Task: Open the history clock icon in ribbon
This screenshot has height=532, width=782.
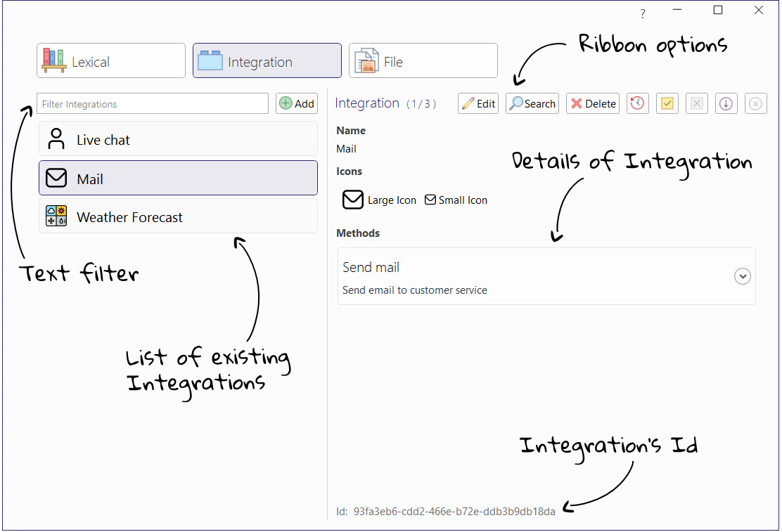Action: click(x=637, y=103)
